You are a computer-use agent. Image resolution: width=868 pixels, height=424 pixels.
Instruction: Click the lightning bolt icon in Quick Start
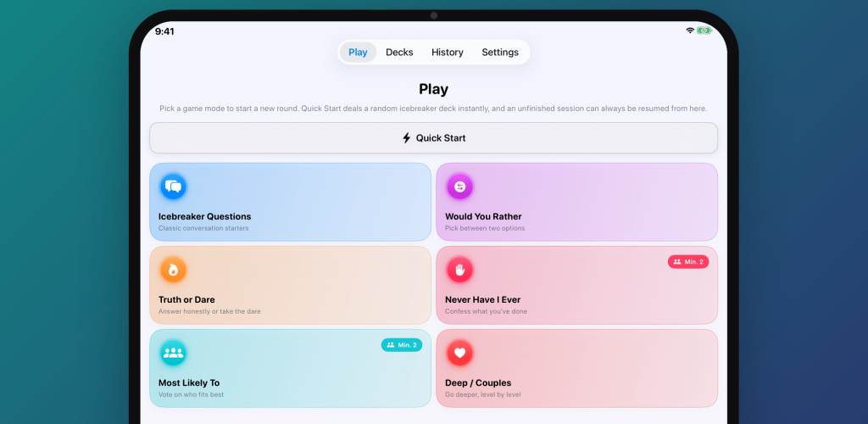point(407,138)
